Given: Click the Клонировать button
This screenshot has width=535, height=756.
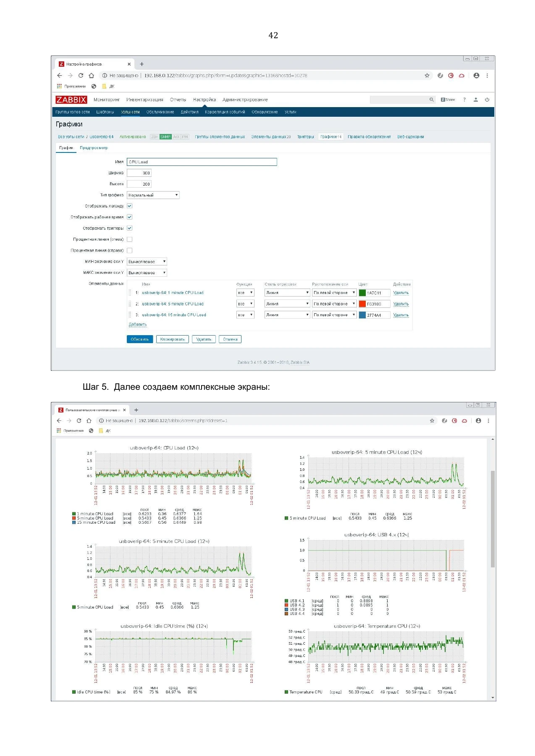Looking at the screenshot, I should pyautogui.click(x=173, y=339).
